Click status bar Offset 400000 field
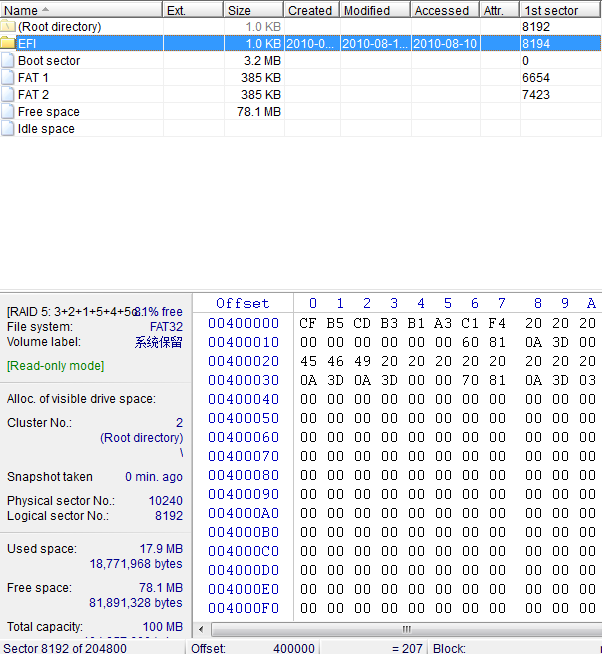 tap(253, 648)
